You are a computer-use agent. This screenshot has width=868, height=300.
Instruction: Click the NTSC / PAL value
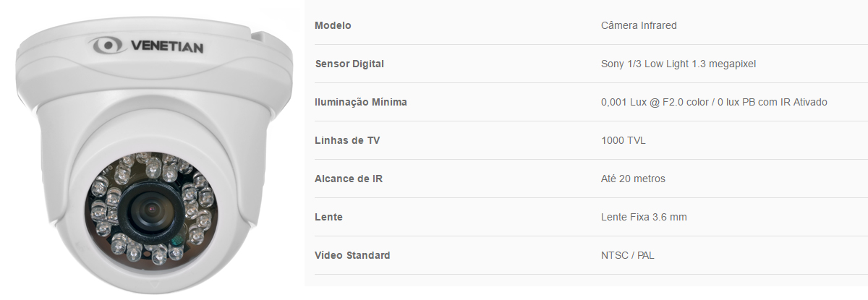pyautogui.click(x=628, y=255)
